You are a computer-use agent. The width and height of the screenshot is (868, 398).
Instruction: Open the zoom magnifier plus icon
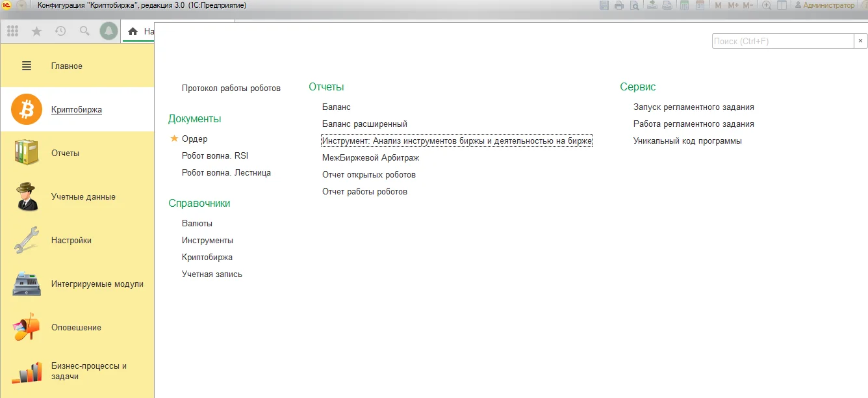(x=767, y=5)
